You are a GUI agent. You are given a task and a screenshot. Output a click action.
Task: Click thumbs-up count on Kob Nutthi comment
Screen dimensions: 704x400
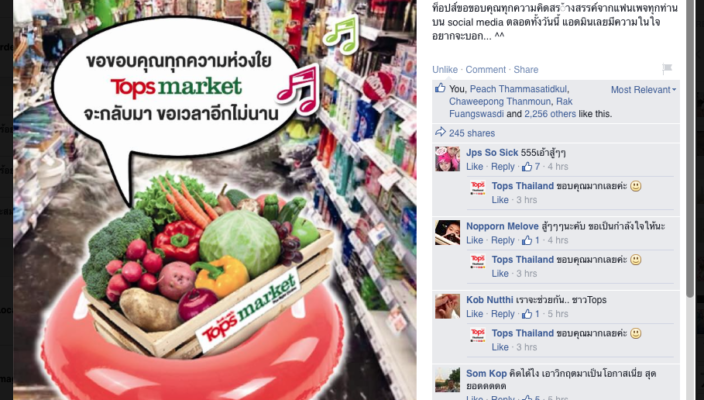pyautogui.click(x=530, y=314)
